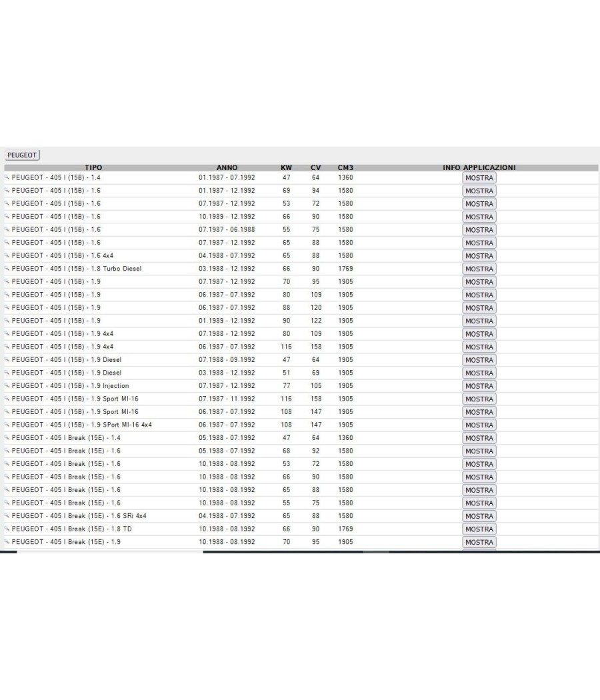Click the ANNO column header
The image size is (600, 700).
[227, 168]
